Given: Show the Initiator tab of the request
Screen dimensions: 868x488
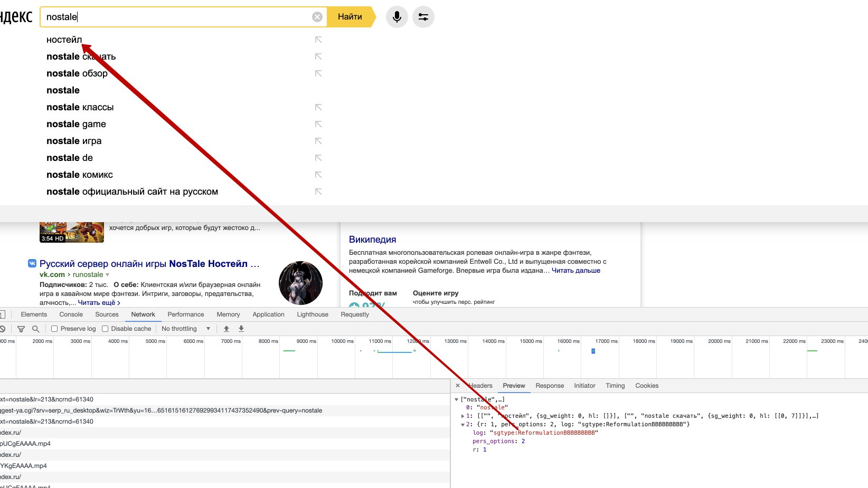Looking at the screenshot, I should pyautogui.click(x=584, y=386).
